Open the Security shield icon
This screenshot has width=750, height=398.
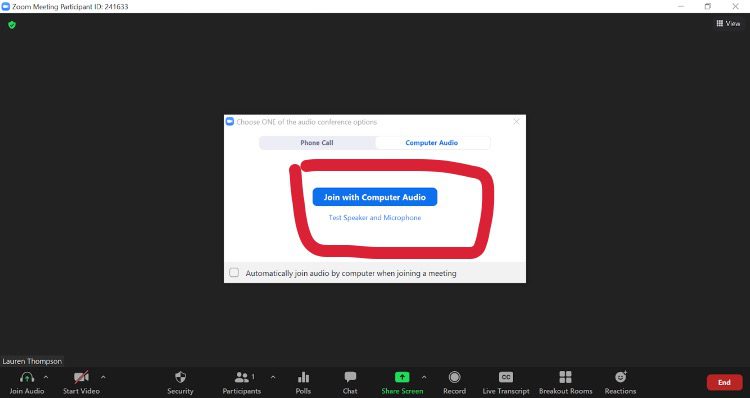point(180,377)
